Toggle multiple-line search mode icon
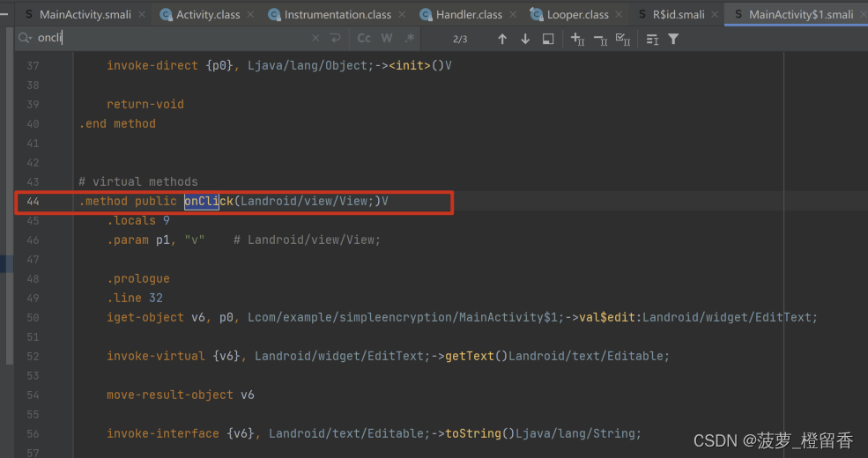Viewport: 868px width, 458px height. click(x=652, y=40)
